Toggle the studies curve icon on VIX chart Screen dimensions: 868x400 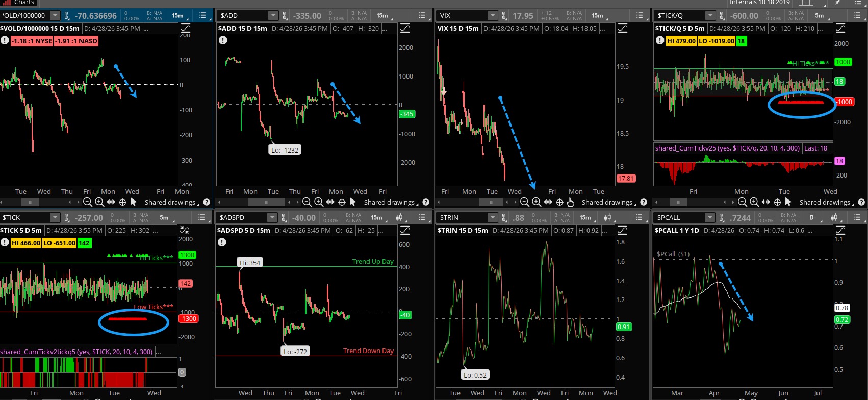pyautogui.click(x=623, y=29)
